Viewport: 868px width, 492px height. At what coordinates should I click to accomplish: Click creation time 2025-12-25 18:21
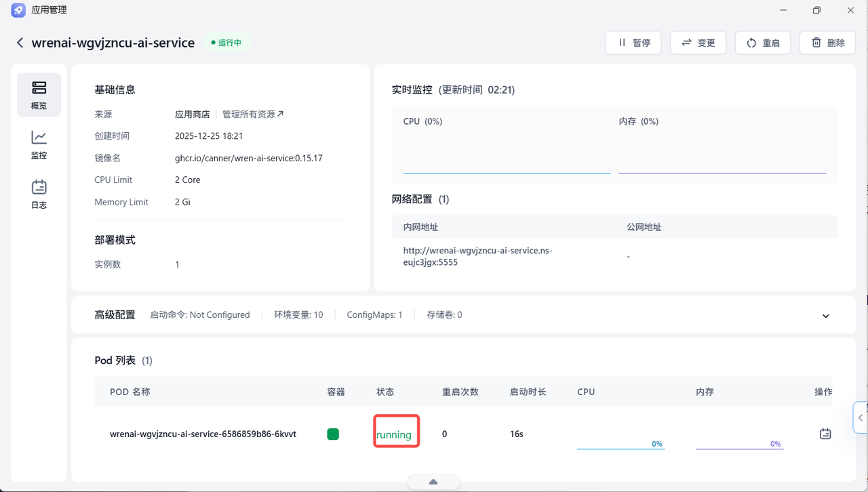[x=209, y=136]
